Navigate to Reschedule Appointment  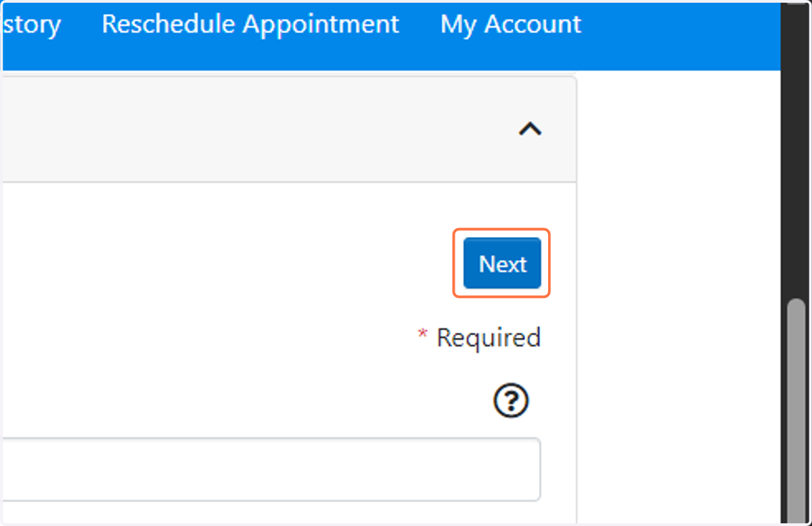pyautogui.click(x=250, y=24)
